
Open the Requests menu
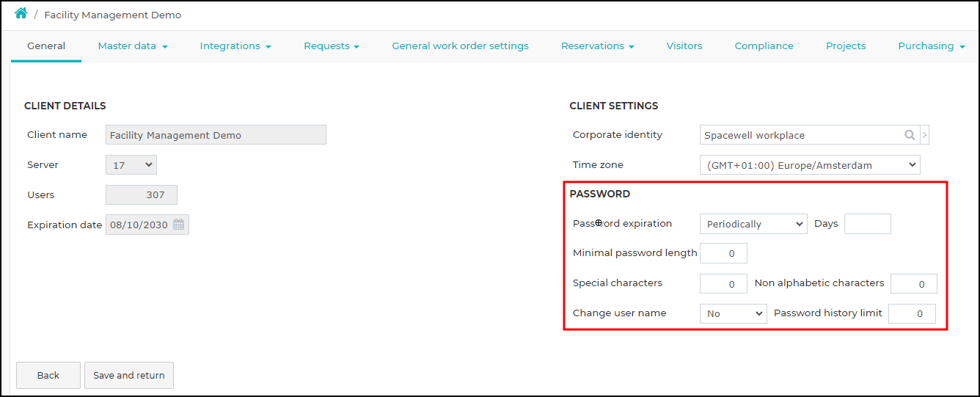[332, 46]
